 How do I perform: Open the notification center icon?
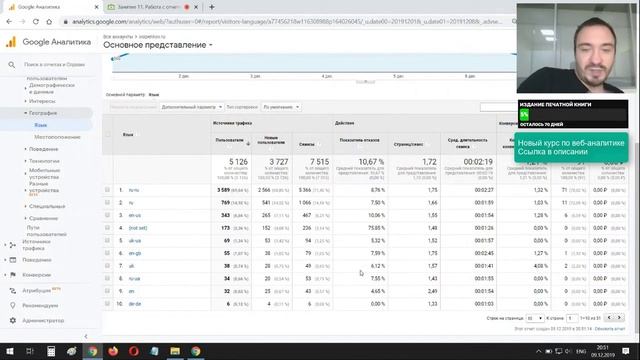coord(626,351)
